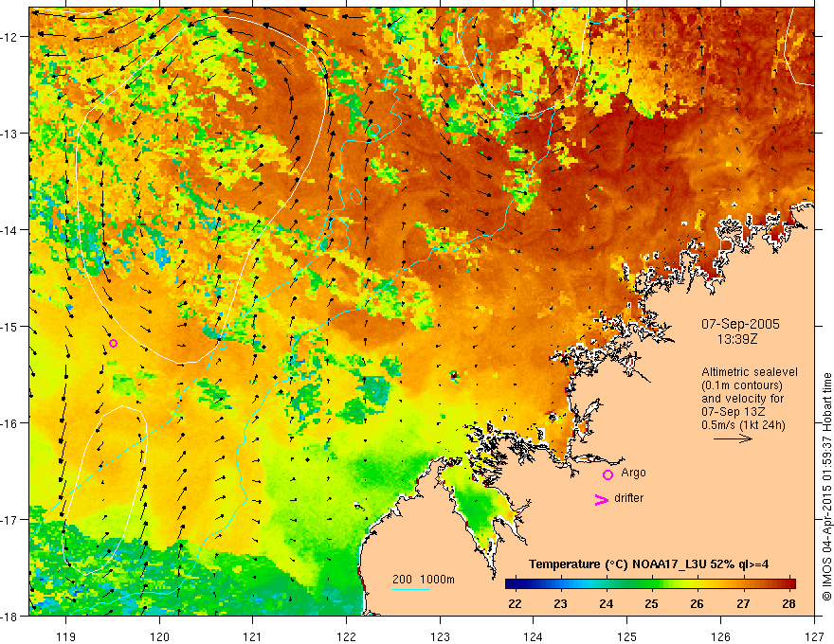This screenshot has width=834, height=644.
Task: Click the longitude label '121'
Action: coord(253,636)
